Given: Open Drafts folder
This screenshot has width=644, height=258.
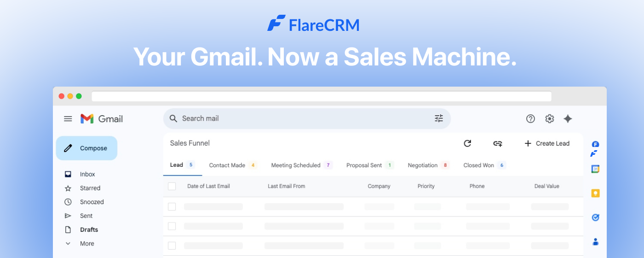Looking at the screenshot, I should (89, 229).
